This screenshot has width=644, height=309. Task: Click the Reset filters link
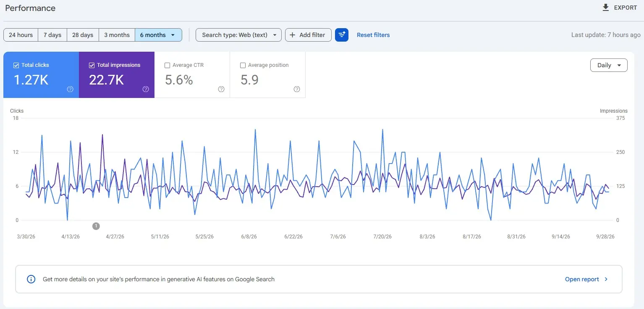tap(373, 35)
